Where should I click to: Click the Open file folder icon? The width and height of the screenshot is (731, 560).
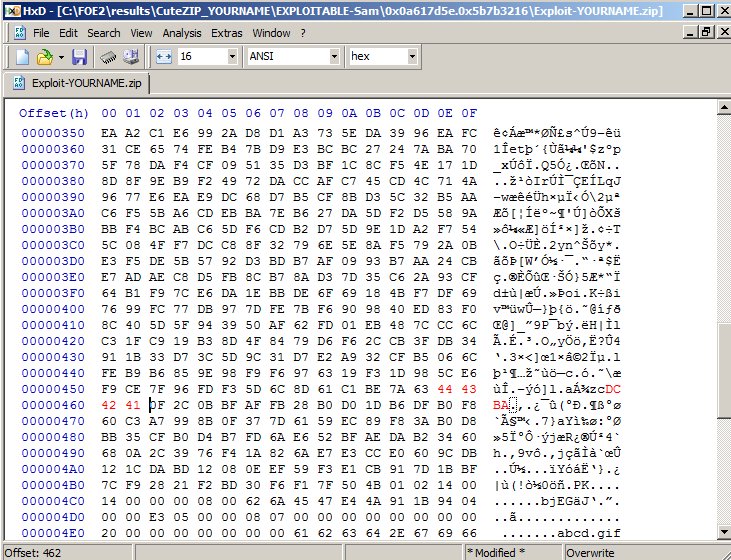pos(45,57)
